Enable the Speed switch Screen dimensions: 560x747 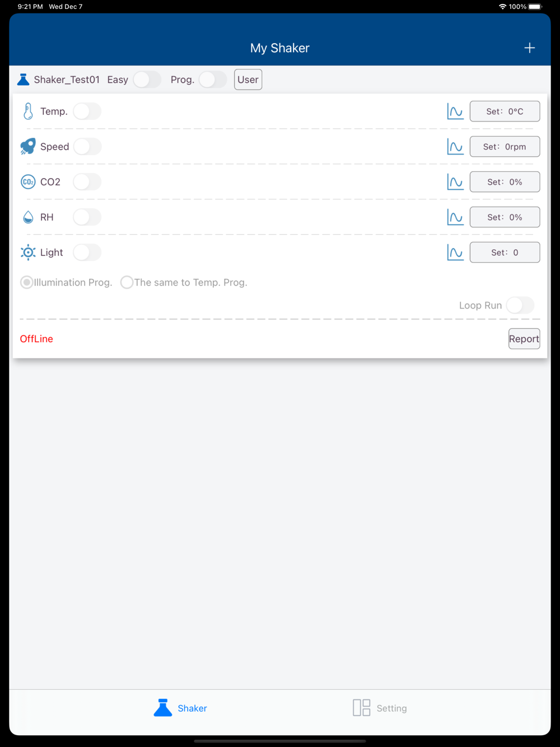coord(87,147)
